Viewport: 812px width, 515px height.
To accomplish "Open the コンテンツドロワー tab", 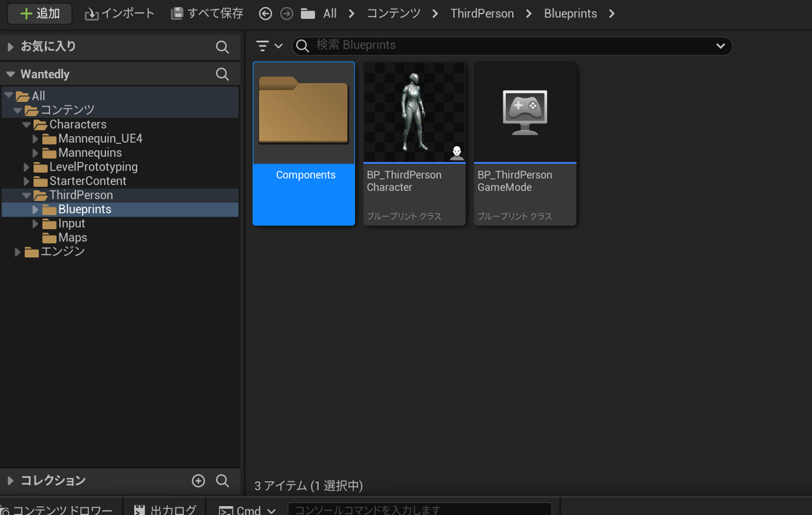I will pyautogui.click(x=58, y=509).
